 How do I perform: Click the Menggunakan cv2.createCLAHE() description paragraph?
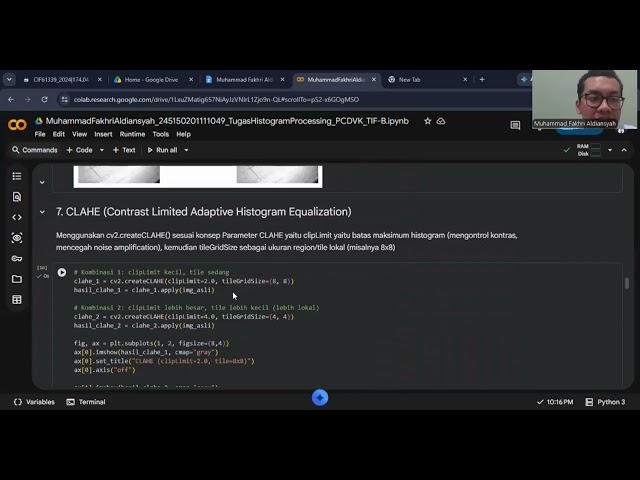(287, 241)
